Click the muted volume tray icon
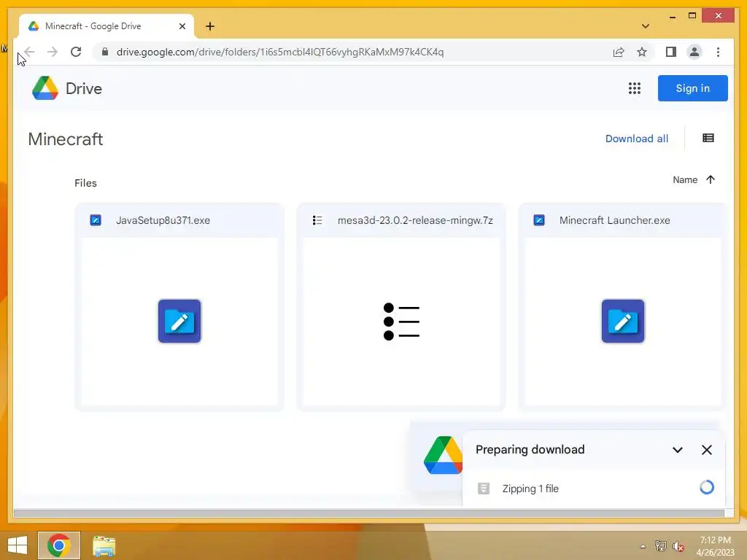The width and height of the screenshot is (747, 560). [x=678, y=546]
